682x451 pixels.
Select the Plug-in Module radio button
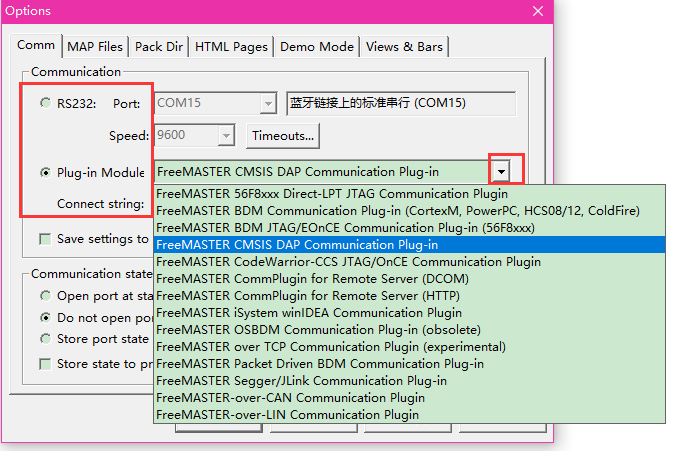click(x=45, y=173)
